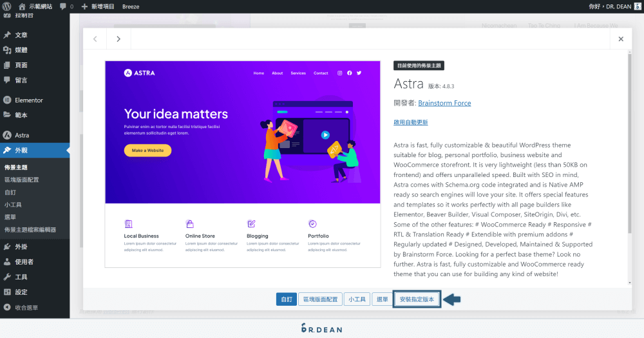Open the 外掛 plugin icon in sidebar

point(7,247)
